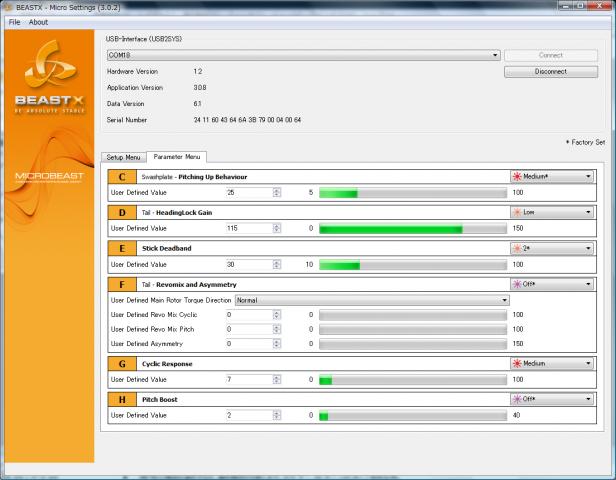Click the Microbeast logo in sidebar
Screen dimensions: 616x480
[49, 177]
